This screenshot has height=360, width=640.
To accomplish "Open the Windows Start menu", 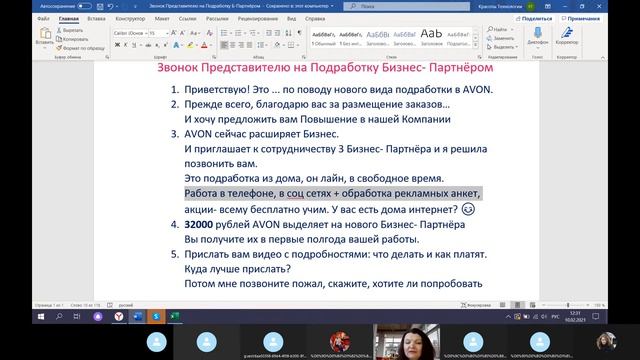I will tap(41, 317).
